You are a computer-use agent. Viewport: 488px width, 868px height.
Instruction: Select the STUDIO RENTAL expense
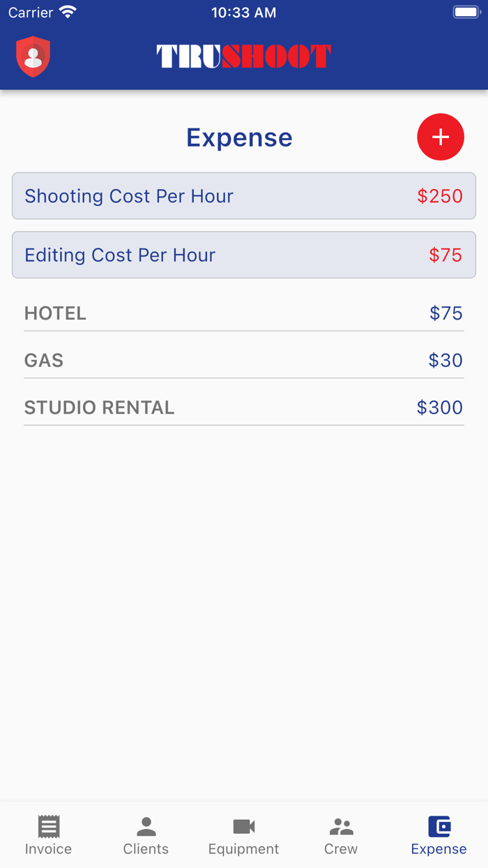[x=243, y=407]
